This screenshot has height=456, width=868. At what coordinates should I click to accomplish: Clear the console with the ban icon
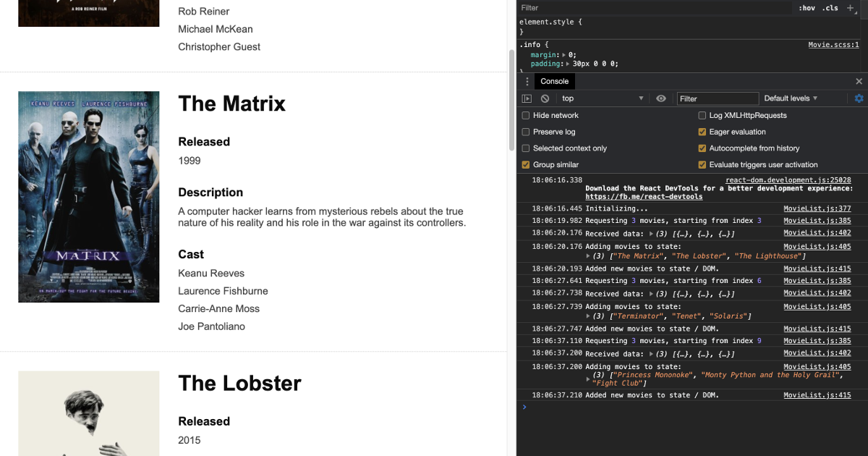pos(545,98)
